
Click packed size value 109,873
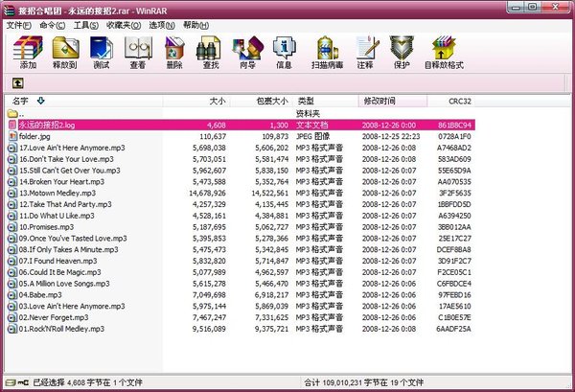pyautogui.click(x=275, y=136)
